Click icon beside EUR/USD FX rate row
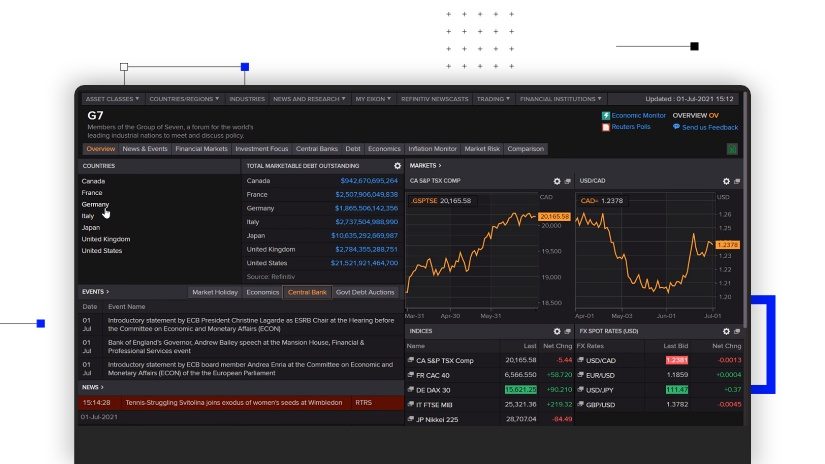Image resolution: width=825 pixels, height=464 pixels. point(581,375)
